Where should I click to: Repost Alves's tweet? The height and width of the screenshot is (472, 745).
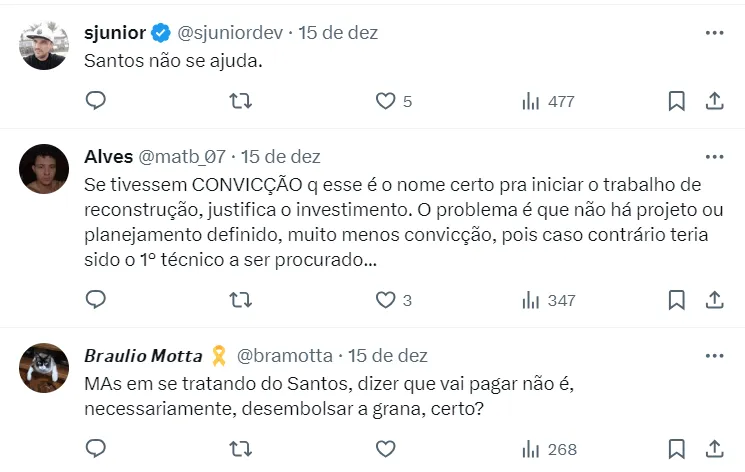coord(241,299)
